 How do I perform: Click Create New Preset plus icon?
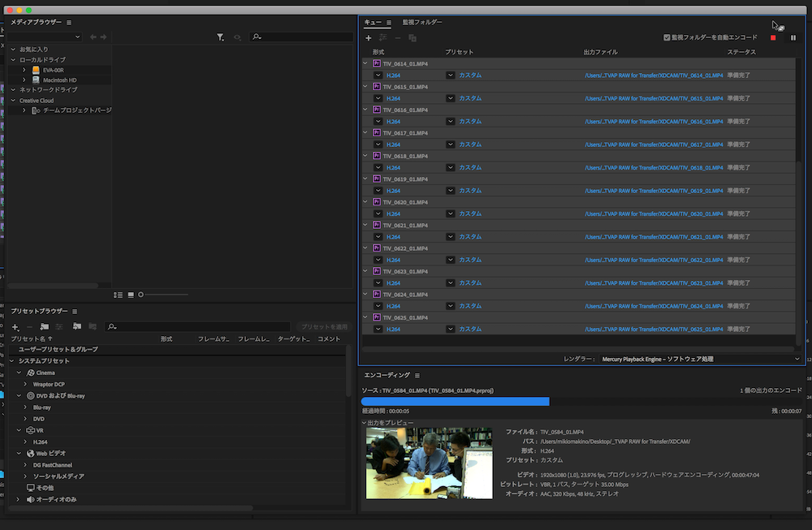(x=15, y=326)
